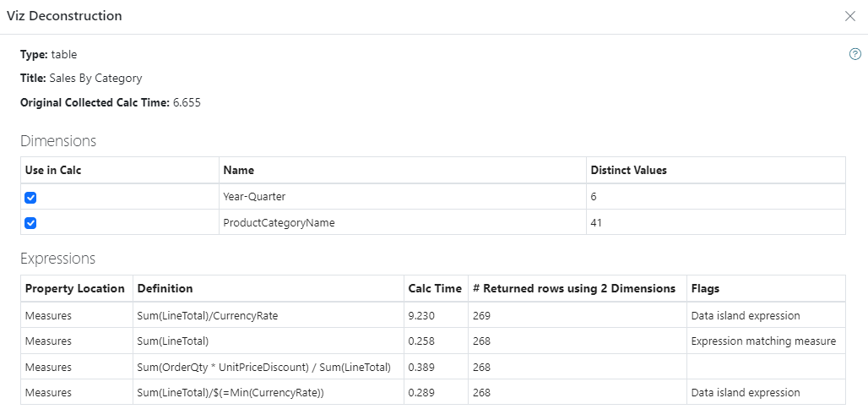Select the Min(CurrencyRate) expression definition
868x420 pixels.
pos(231,392)
